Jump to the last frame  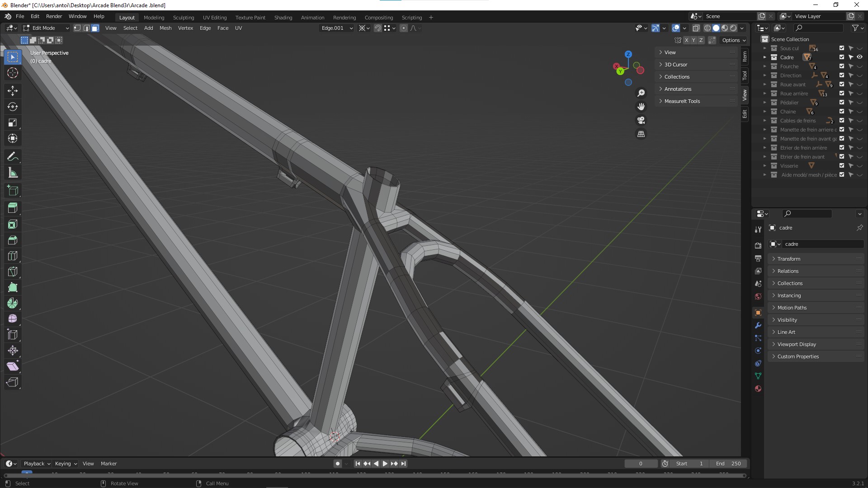coord(404,464)
